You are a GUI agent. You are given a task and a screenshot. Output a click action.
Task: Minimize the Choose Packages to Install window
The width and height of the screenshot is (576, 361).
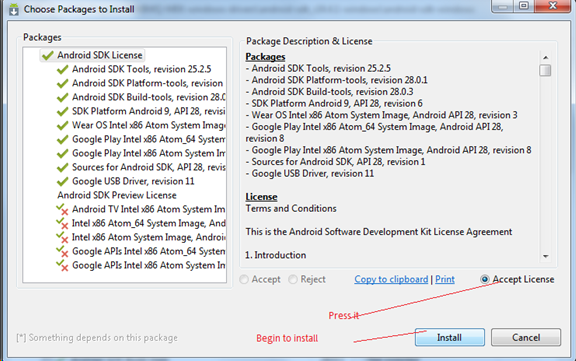(x=503, y=6)
